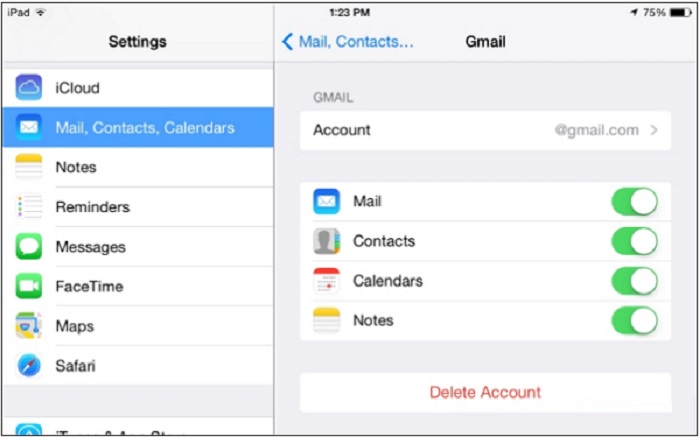
Task: Tap the 75% battery percentage
Action: click(x=654, y=12)
